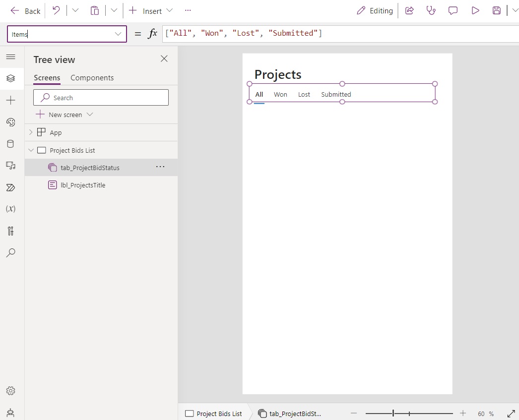Select the Screens tab in Tree view

(47, 78)
